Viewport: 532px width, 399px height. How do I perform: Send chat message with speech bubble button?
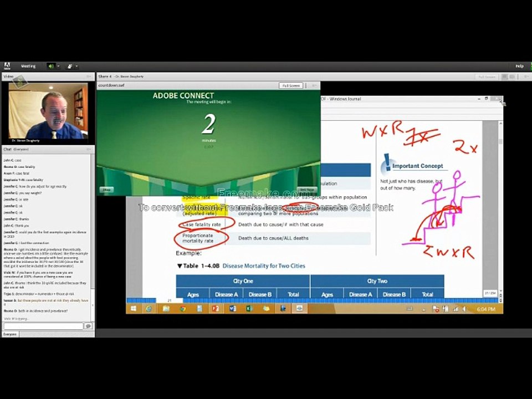pos(89,326)
